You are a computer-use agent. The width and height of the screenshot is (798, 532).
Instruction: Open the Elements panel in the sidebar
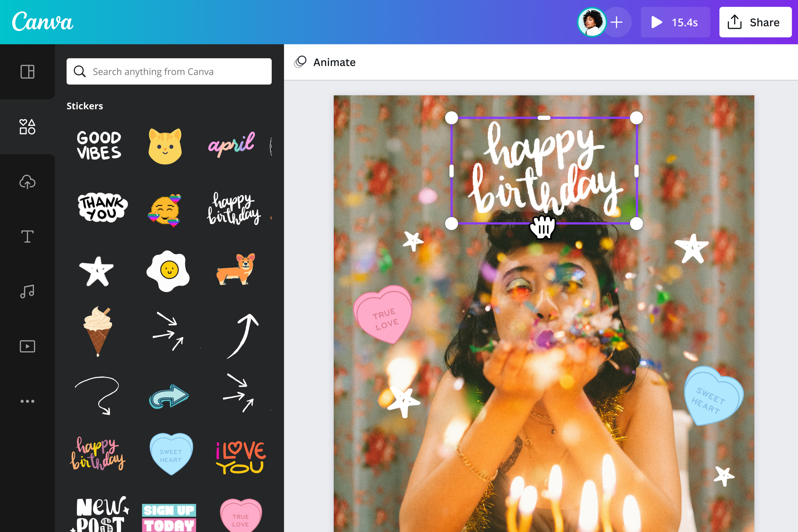coord(27,127)
